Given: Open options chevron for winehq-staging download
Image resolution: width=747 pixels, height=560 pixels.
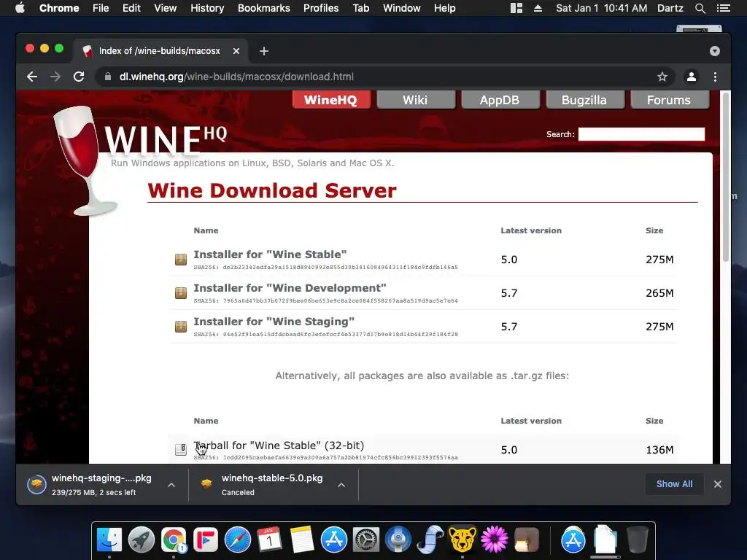Looking at the screenshot, I should [x=171, y=485].
